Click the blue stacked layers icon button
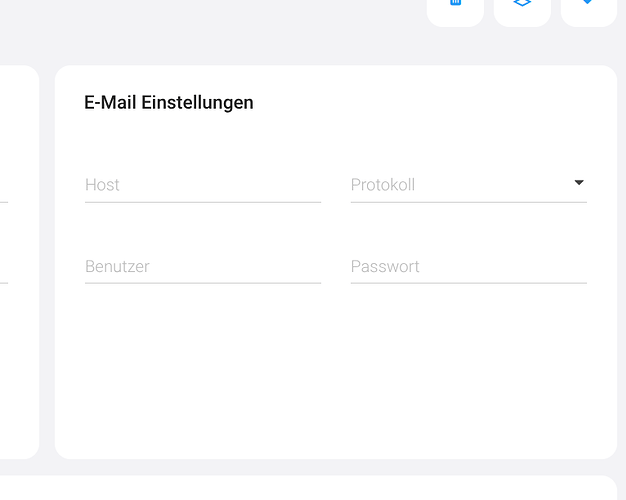The image size is (626, 500). [x=522, y=10]
